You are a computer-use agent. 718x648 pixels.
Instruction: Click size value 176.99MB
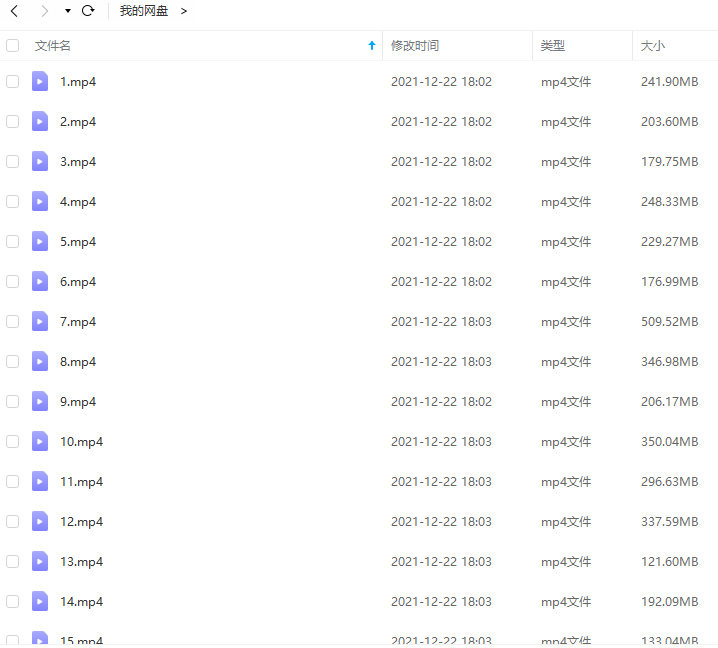click(x=669, y=281)
